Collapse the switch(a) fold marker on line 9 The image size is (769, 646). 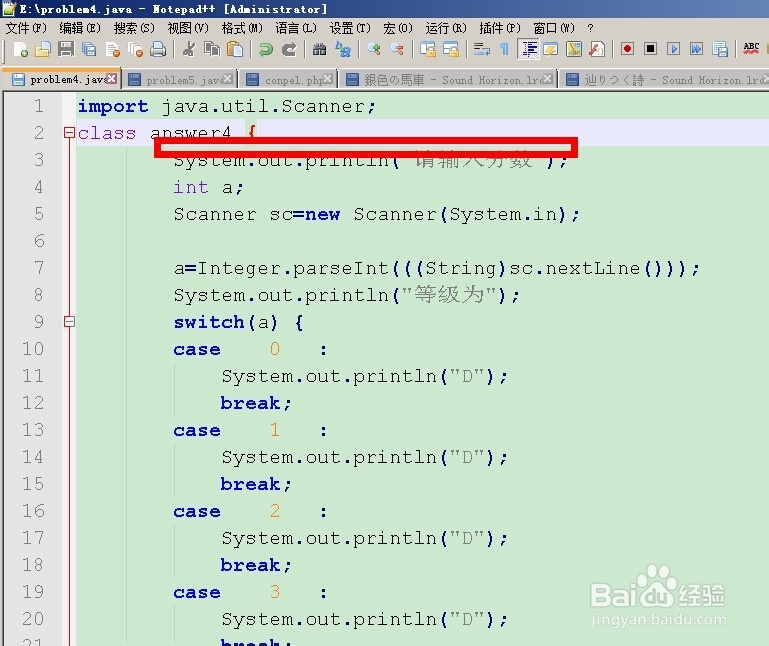coord(69,322)
